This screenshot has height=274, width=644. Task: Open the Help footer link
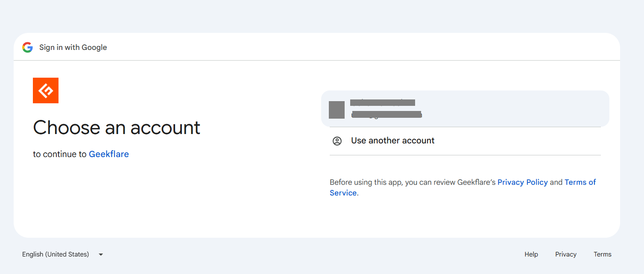(531, 254)
